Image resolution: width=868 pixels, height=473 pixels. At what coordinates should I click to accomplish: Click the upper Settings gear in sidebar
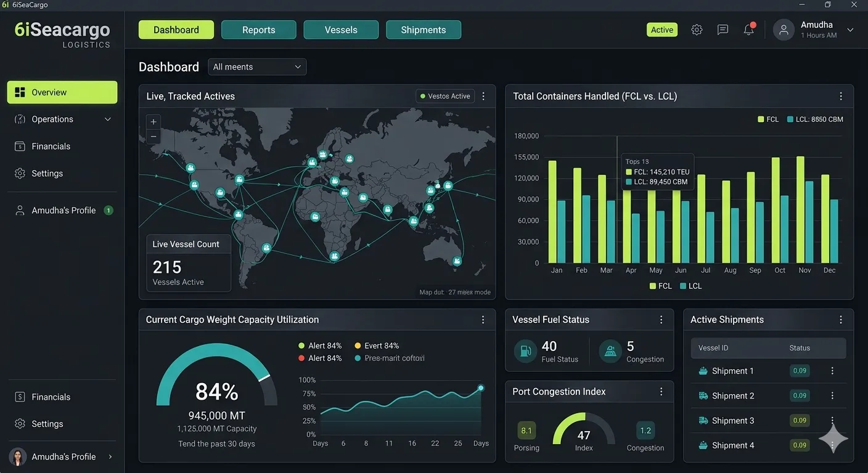pyautogui.click(x=20, y=174)
